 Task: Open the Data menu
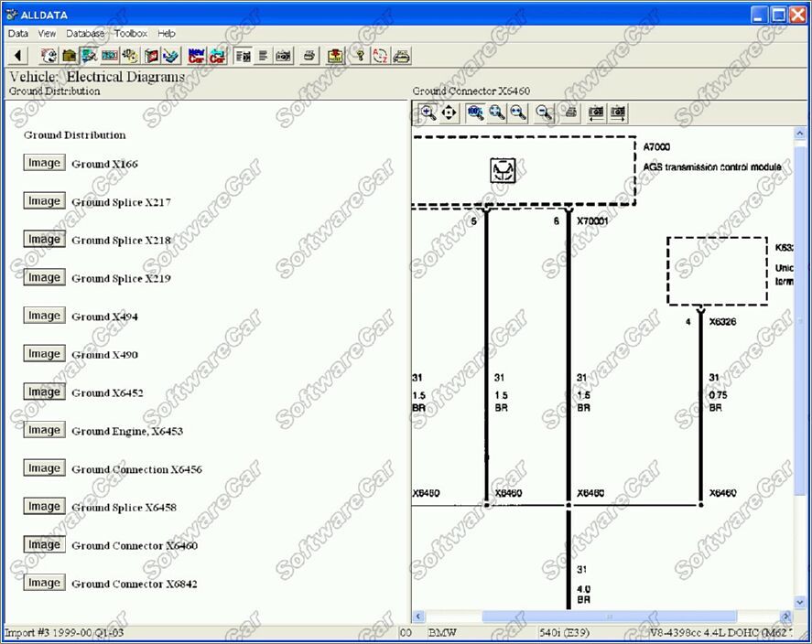pos(18,34)
